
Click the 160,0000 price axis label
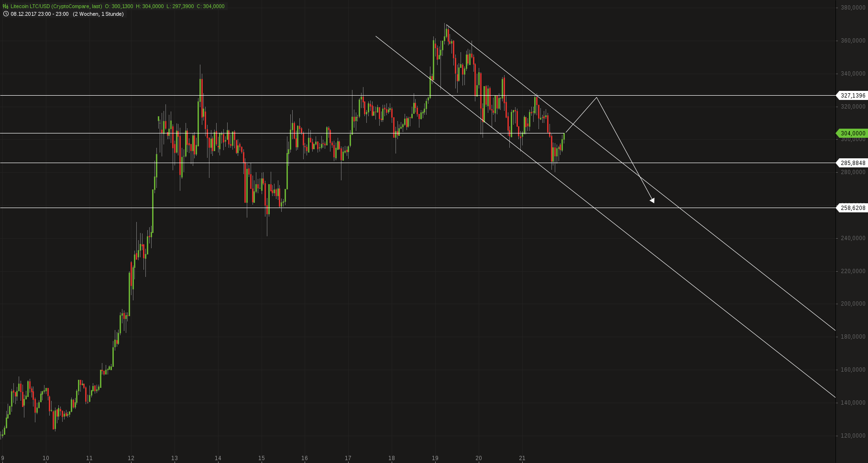(x=853, y=370)
